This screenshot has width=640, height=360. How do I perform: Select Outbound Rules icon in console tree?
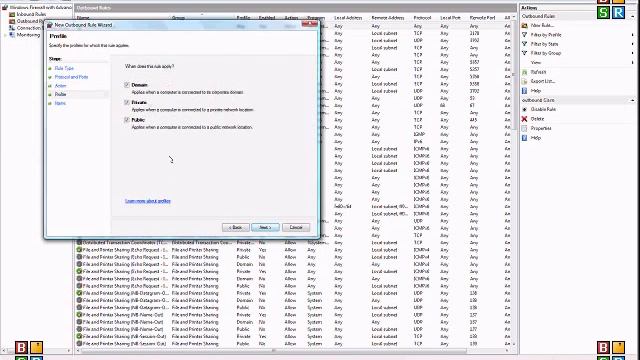click(x=12, y=21)
